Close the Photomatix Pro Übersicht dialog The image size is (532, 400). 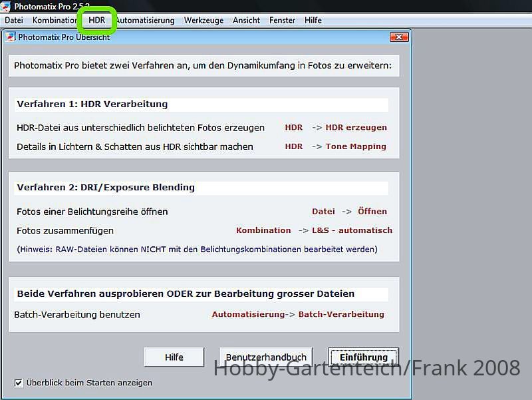click(x=399, y=37)
